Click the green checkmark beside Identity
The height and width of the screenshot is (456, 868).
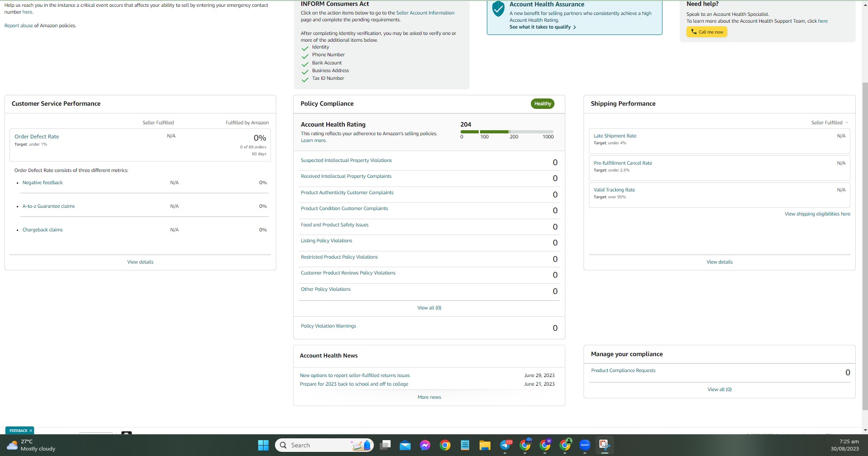point(305,48)
